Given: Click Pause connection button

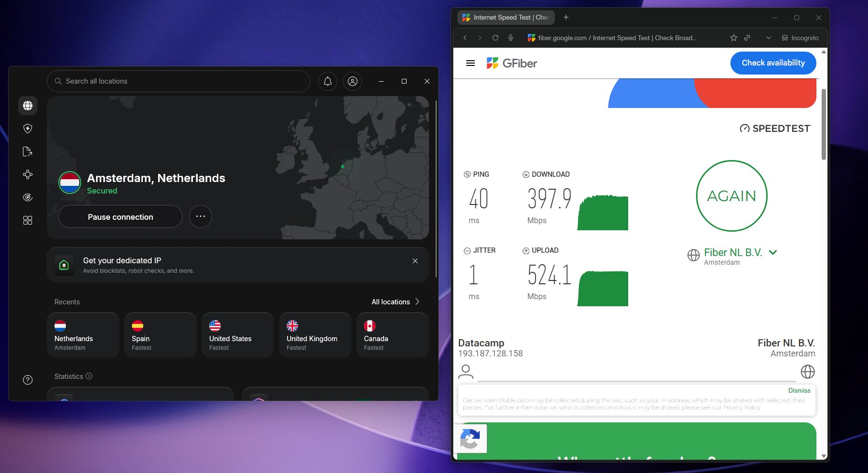Looking at the screenshot, I should [x=120, y=216].
